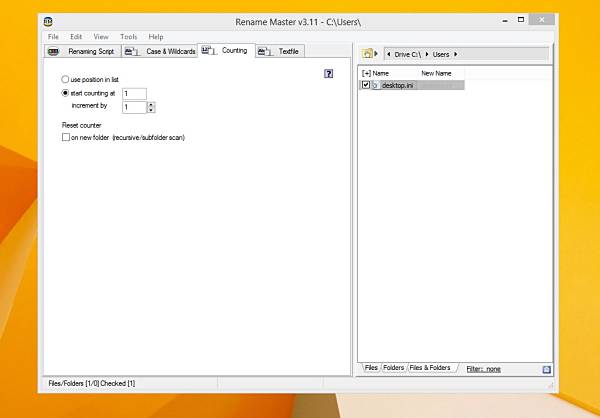Select the use position in list option
Screen dimensions: 600x418
coord(65,80)
